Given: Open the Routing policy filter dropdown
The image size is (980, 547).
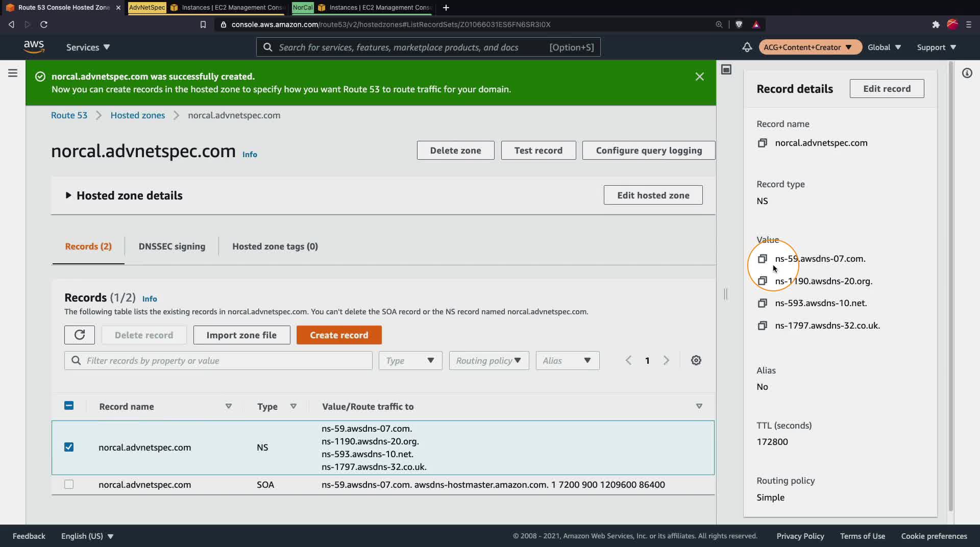Looking at the screenshot, I should [489, 360].
